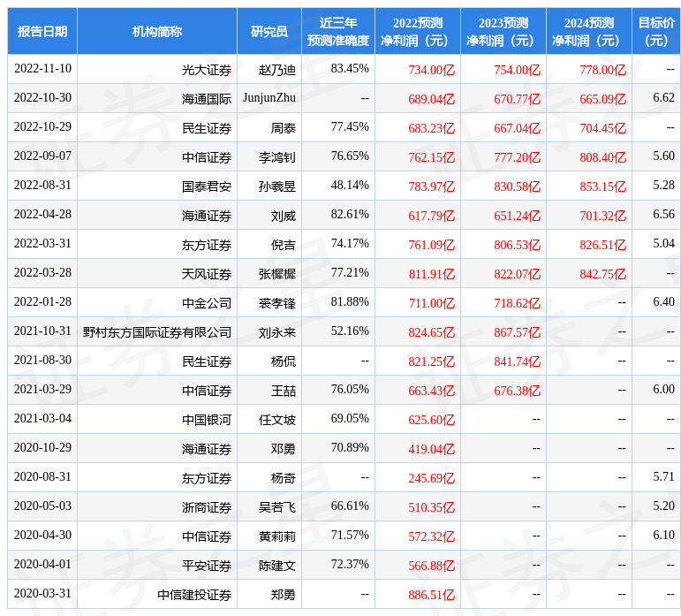Click the 853.15亿 profit value
This screenshot has height=616, width=681.
coord(602,186)
